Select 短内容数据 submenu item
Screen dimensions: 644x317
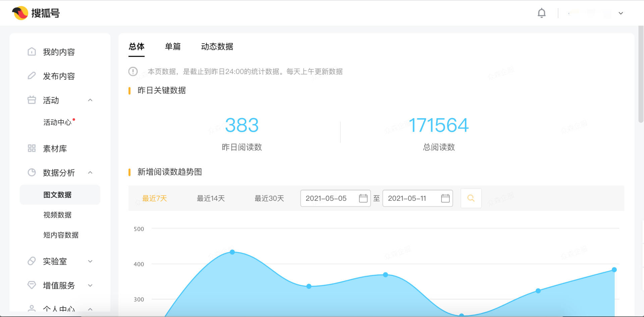coord(61,235)
